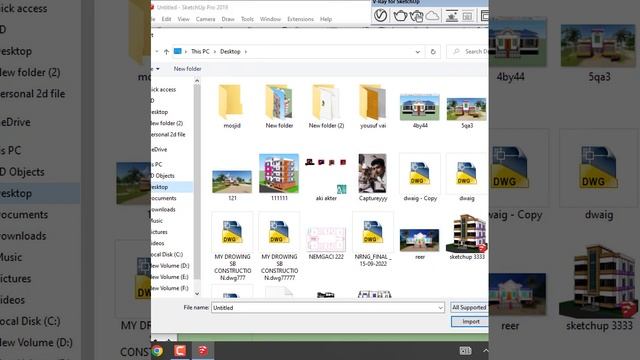Image resolution: width=640 pixels, height=360 pixels.
Task: Click the V-Ray render teapot icon
Action: click(400, 16)
